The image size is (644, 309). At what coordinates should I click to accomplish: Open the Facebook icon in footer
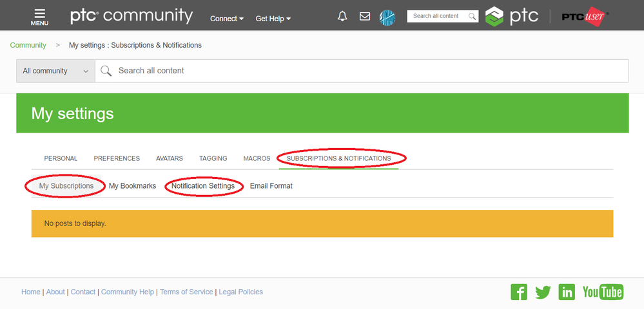(x=519, y=292)
